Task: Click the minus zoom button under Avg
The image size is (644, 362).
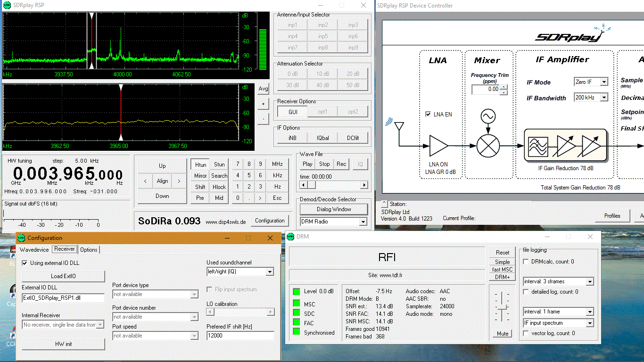Action: click(263, 119)
